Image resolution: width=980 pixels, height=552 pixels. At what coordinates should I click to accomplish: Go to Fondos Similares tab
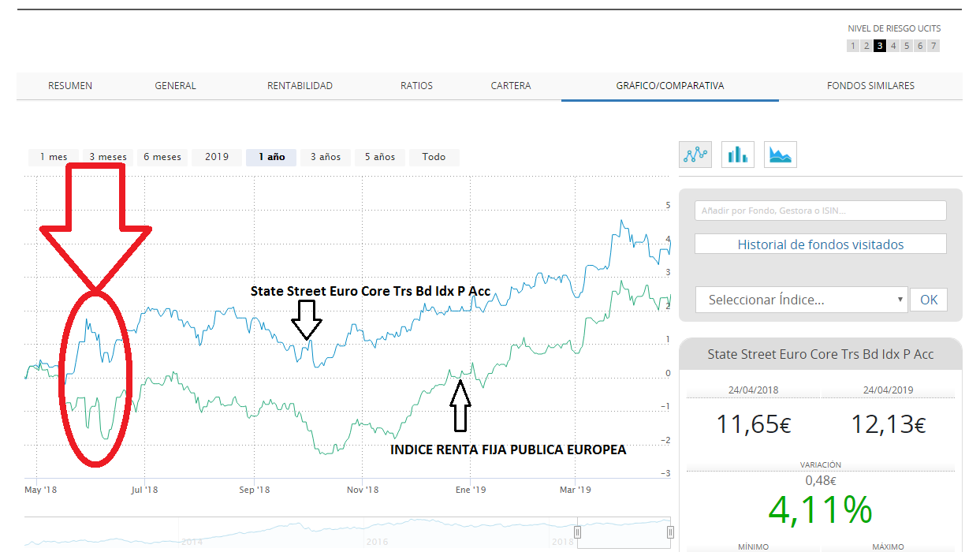[870, 86]
